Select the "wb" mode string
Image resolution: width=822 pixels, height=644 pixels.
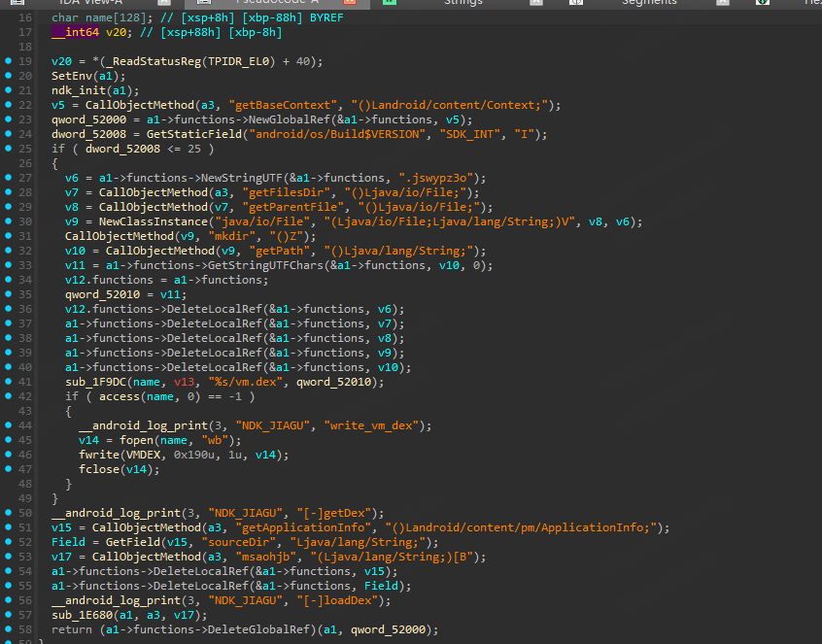[215, 440]
